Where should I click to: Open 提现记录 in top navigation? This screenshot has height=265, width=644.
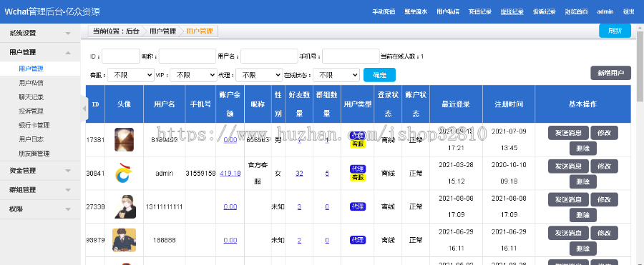click(512, 11)
